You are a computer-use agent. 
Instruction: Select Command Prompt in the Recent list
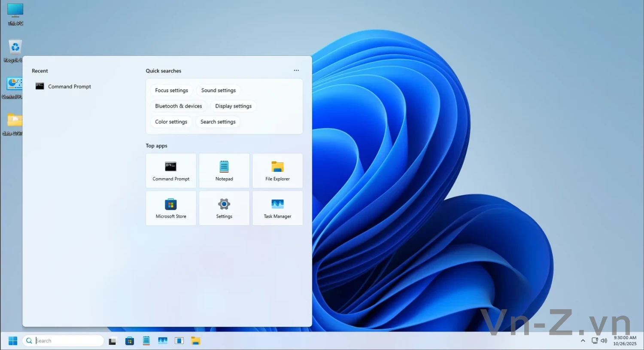70,86
